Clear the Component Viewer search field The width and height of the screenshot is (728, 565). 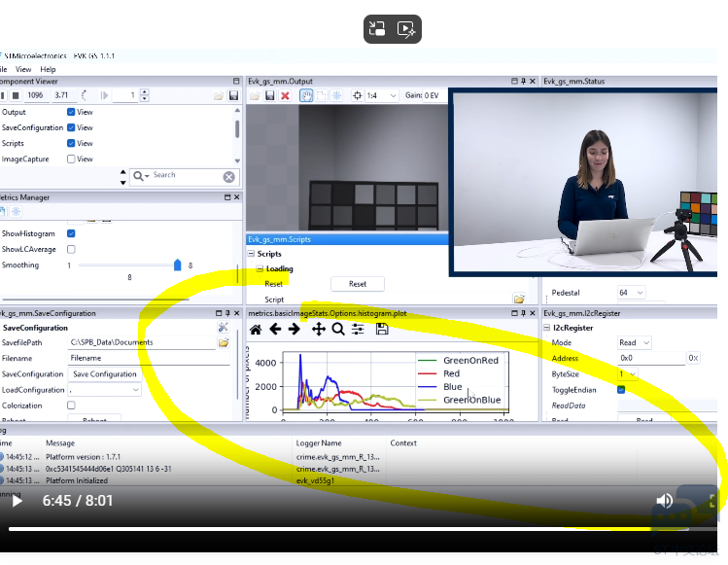[x=228, y=177]
